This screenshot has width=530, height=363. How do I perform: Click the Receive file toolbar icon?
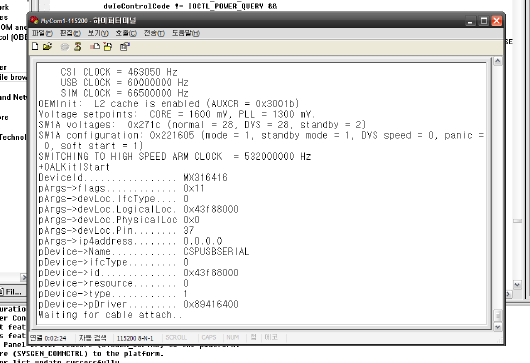108,47
